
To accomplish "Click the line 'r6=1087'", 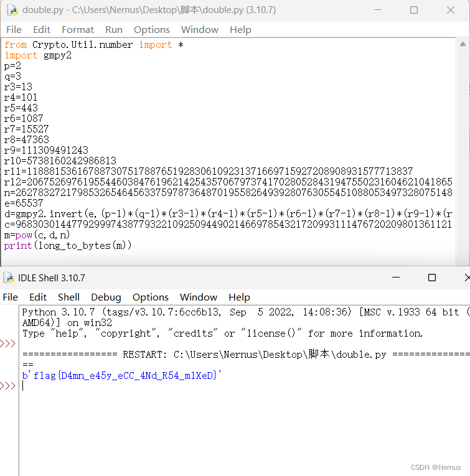I will pos(24,118).
